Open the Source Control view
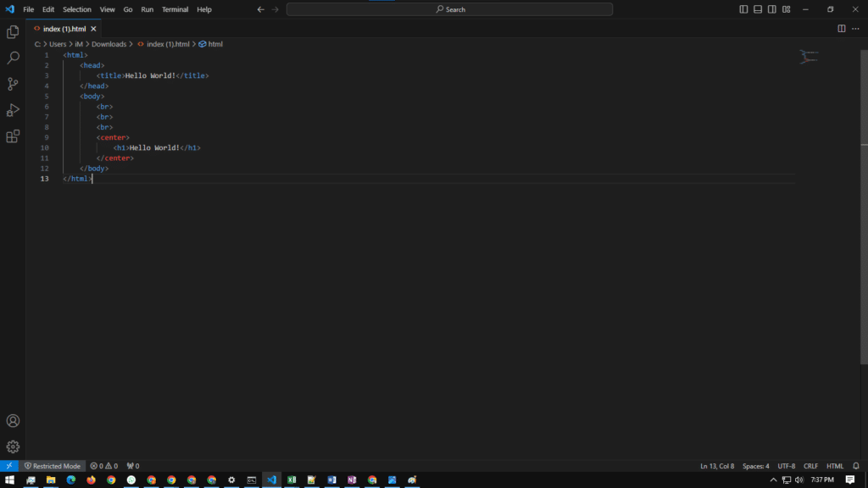This screenshot has height=488, width=868. [13, 84]
